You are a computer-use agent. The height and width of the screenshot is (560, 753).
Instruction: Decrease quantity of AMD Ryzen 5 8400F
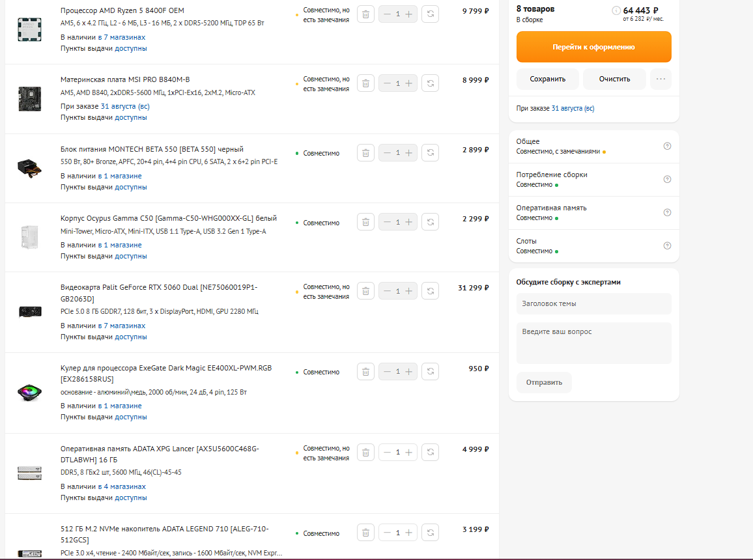[x=387, y=14]
